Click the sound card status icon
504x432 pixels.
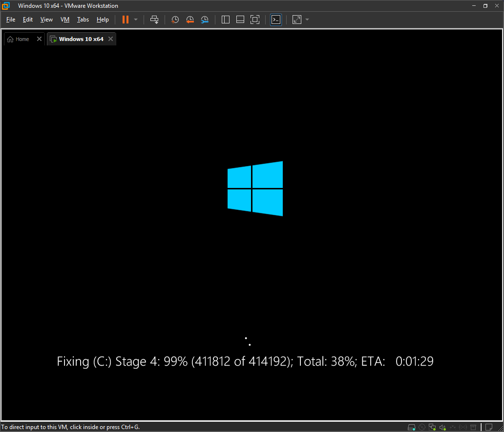pyautogui.click(x=442, y=427)
